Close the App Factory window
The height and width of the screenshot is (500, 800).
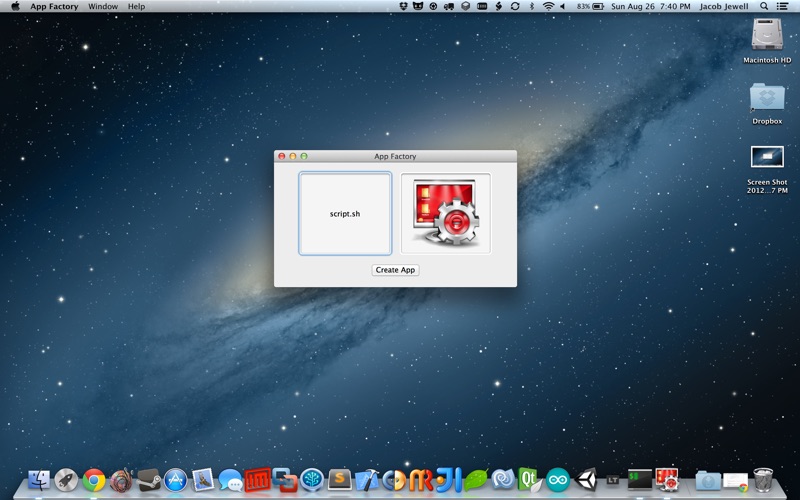click(282, 156)
